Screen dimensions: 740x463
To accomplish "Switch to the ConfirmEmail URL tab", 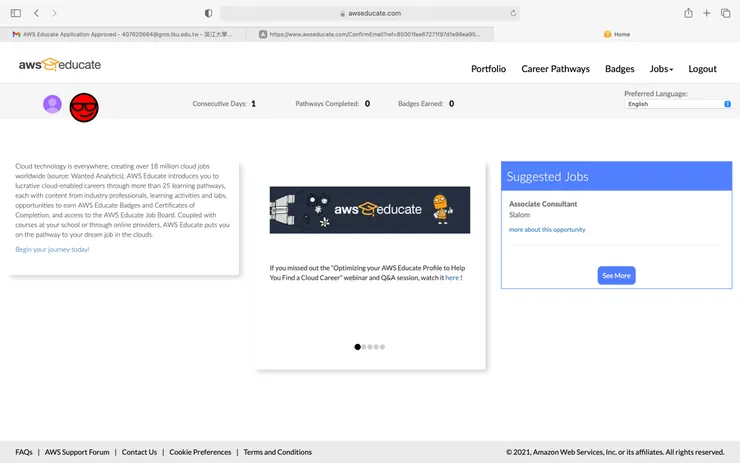I will (370, 34).
